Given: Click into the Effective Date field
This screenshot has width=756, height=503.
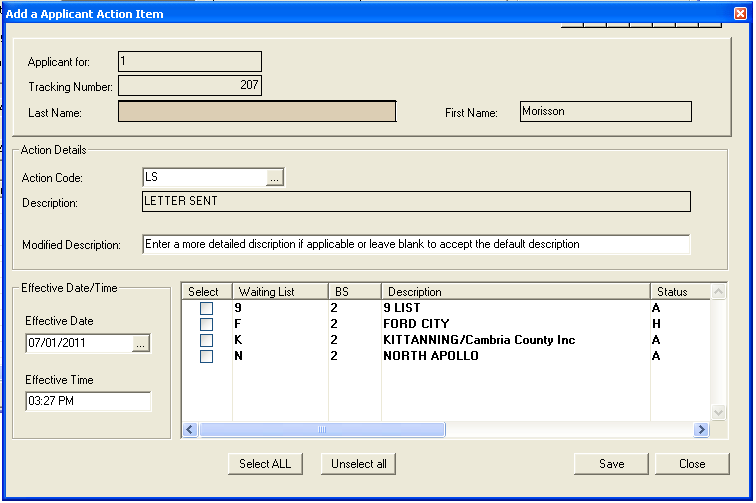Looking at the screenshot, I should pyautogui.click(x=78, y=344).
